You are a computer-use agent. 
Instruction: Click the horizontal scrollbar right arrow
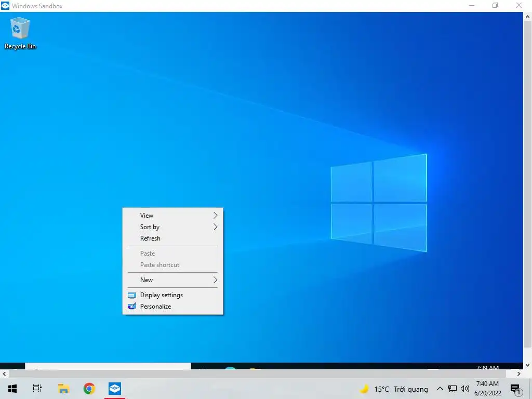coord(519,374)
